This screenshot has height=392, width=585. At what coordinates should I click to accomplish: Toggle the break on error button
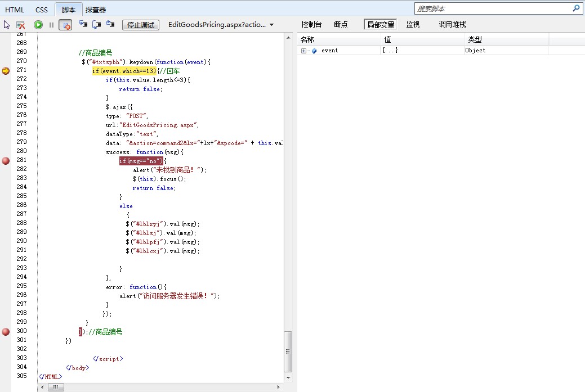(65, 25)
